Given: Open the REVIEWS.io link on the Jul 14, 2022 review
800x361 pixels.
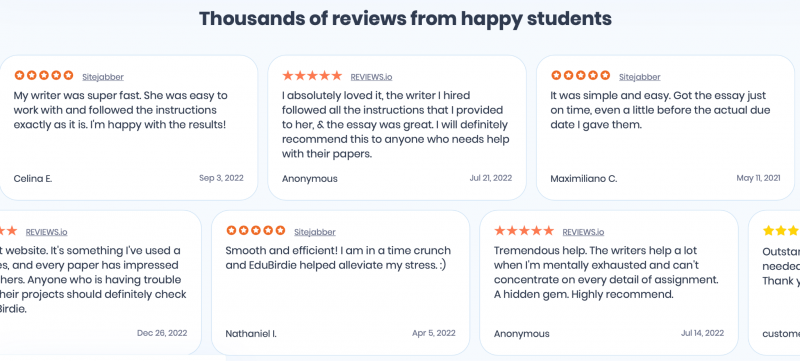Looking at the screenshot, I should (583, 232).
